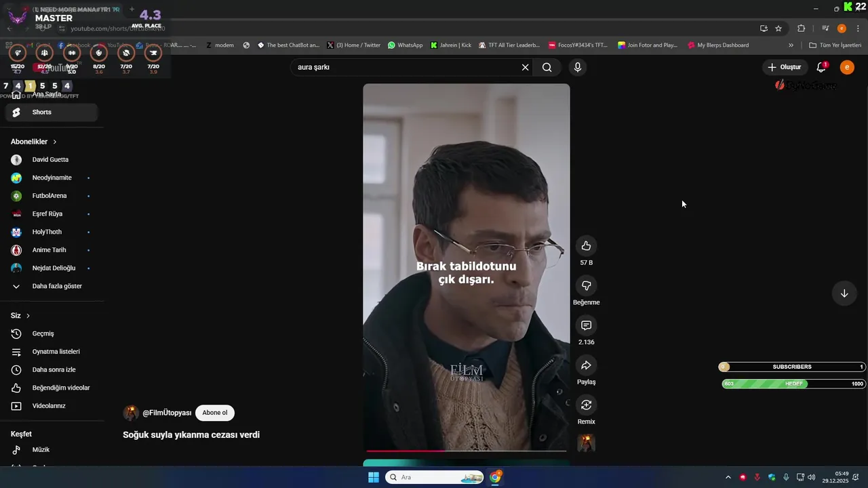This screenshot has height=488, width=868.
Task: Open Chrome from the taskbar
Action: point(495,477)
